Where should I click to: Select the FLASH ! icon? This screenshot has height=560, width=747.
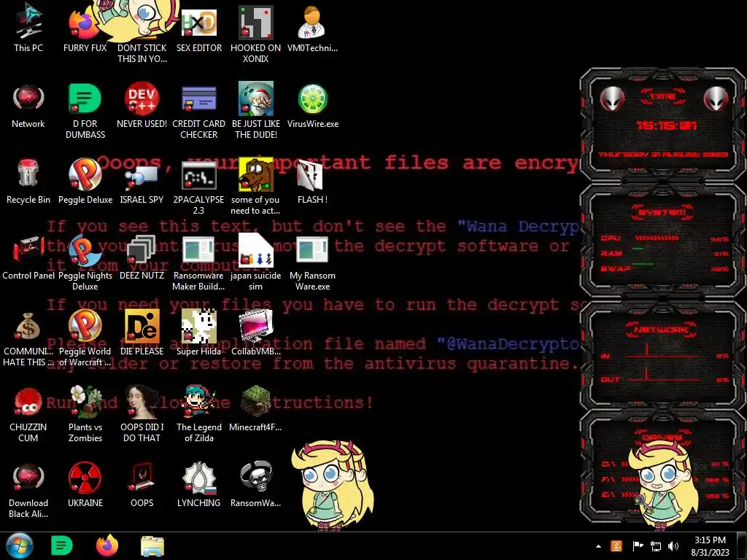(312, 182)
